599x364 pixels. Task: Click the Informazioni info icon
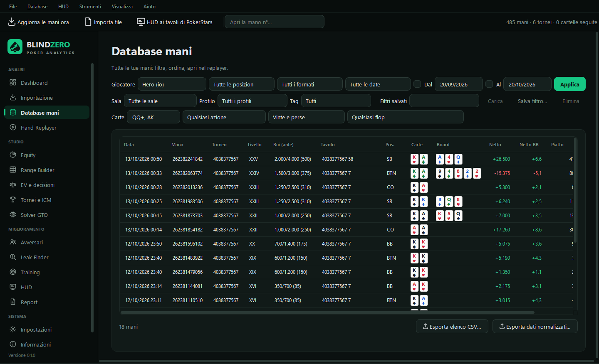[x=13, y=344]
